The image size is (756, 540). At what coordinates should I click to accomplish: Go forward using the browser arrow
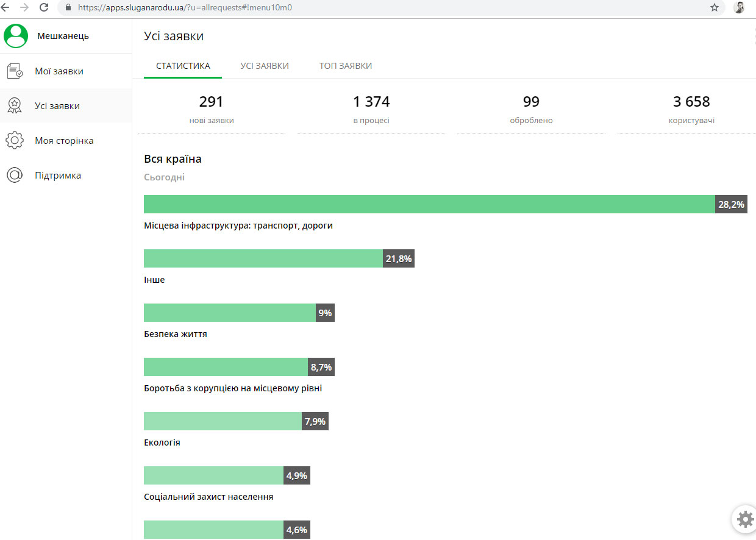pyautogui.click(x=24, y=8)
